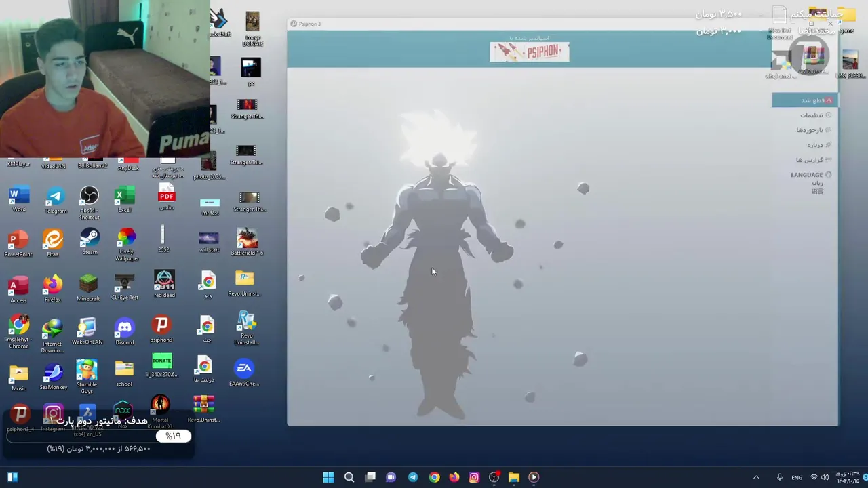Launch Access from the desktop
This screenshot has height=488, width=868.
point(18,289)
